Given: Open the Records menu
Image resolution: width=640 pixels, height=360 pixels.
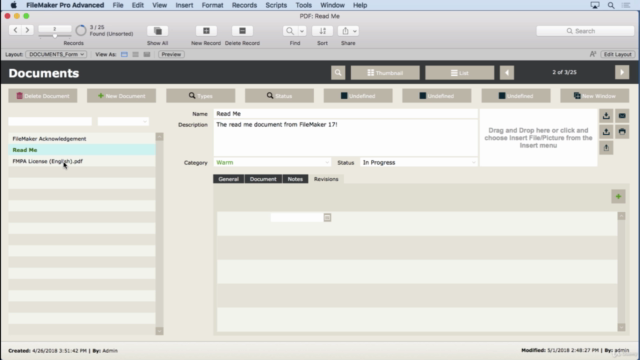Looking at the screenshot, I should [x=244, y=5].
